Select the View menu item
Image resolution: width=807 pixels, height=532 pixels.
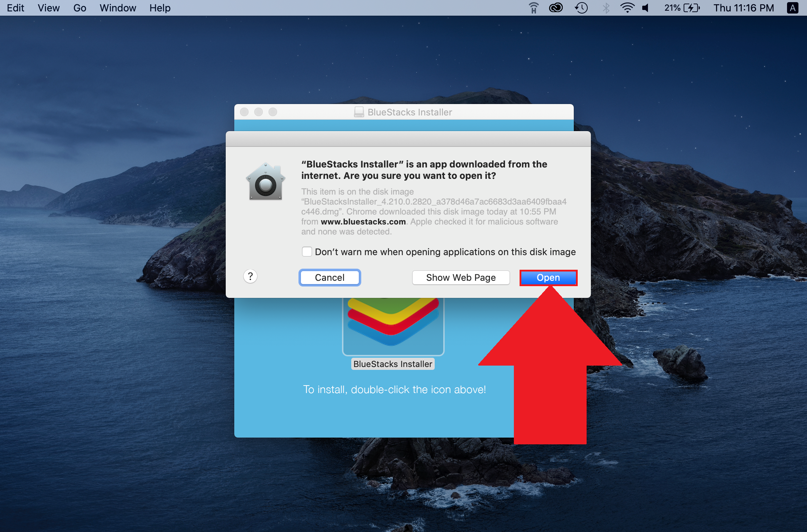click(x=46, y=7)
